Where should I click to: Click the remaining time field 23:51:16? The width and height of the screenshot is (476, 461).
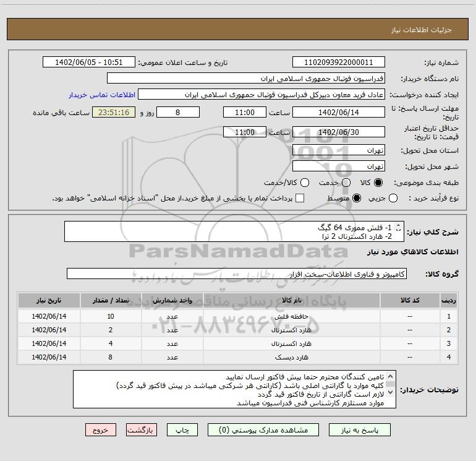point(114,112)
